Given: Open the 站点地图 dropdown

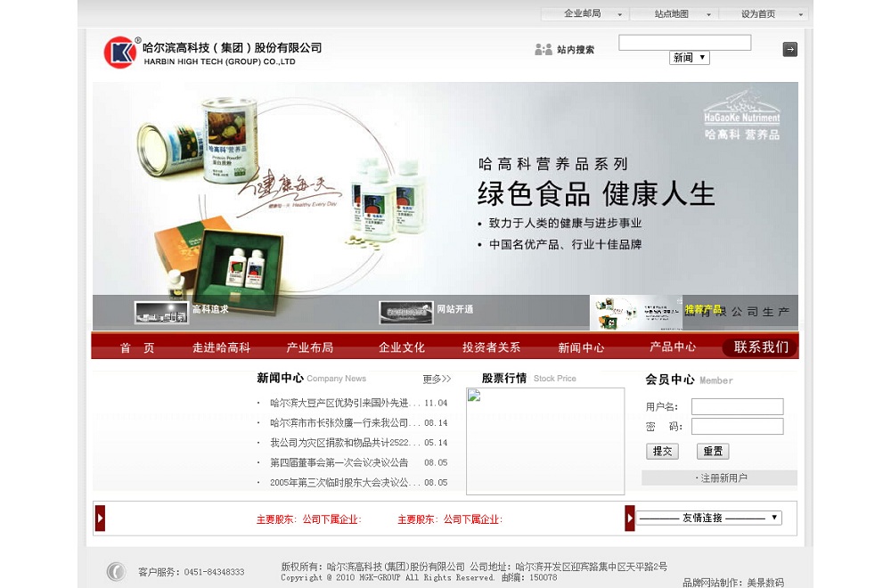Looking at the screenshot, I should point(674,13).
